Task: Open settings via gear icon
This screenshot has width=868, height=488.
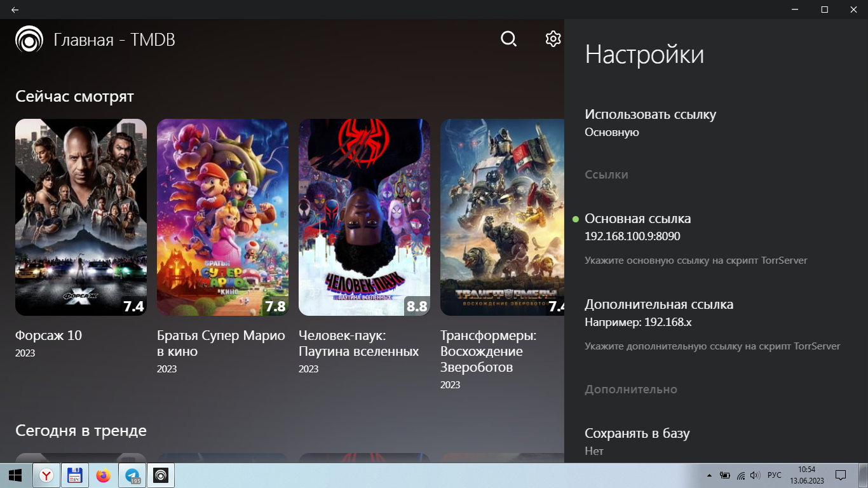Action: coord(553,39)
